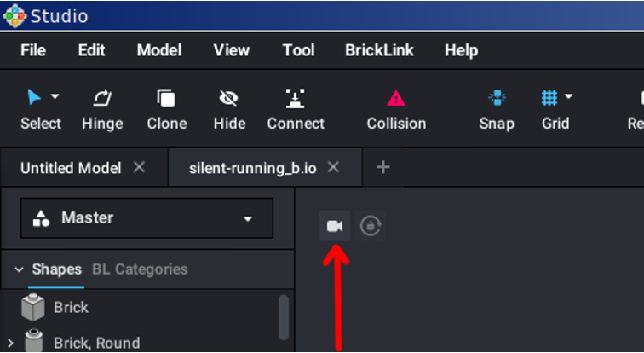This screenshot has width=644, height=353.
Task: Click the Clone tool icon
Action: (166, 98)
